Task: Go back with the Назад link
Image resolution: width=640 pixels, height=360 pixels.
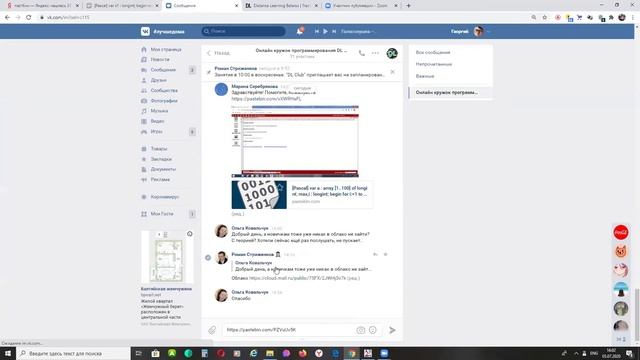Action: coord(218,53)
